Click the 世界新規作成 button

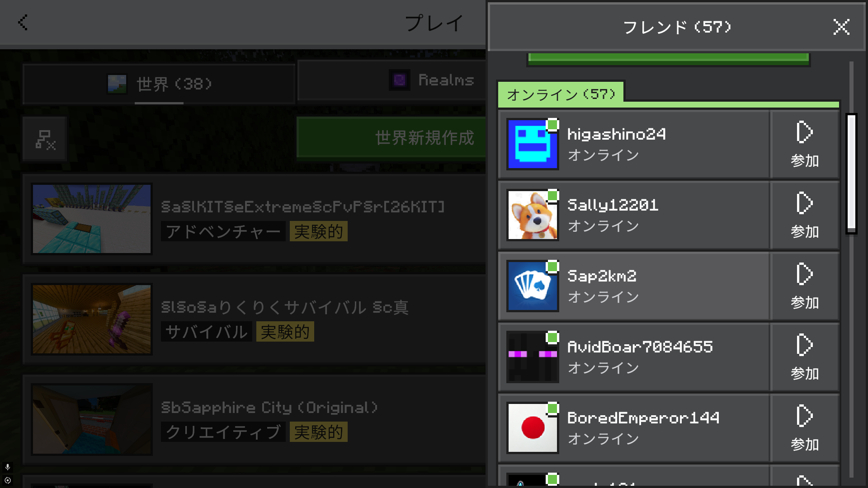coord(392,137)
